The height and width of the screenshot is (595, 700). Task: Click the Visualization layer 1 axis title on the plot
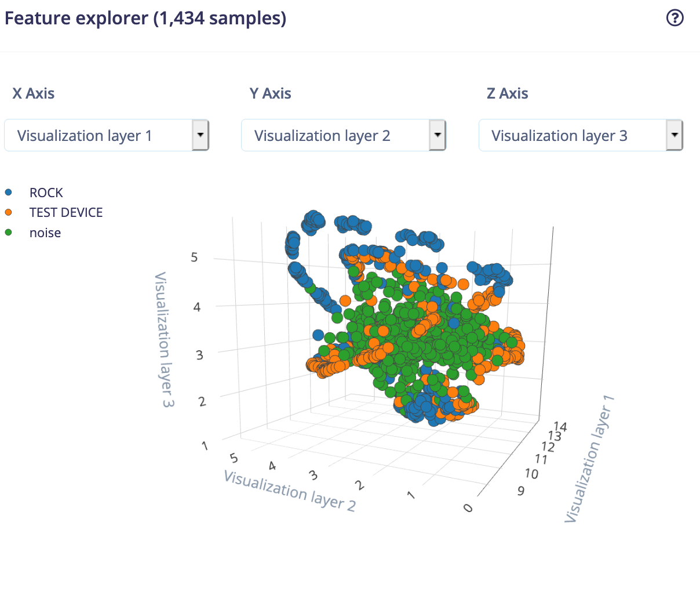pyautogui.click(x=589, y=459)
